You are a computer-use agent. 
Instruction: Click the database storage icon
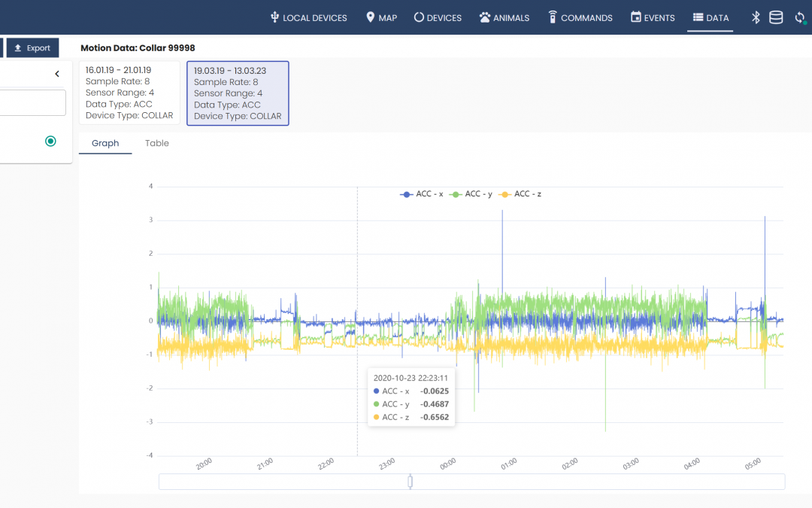click(776, 17)
